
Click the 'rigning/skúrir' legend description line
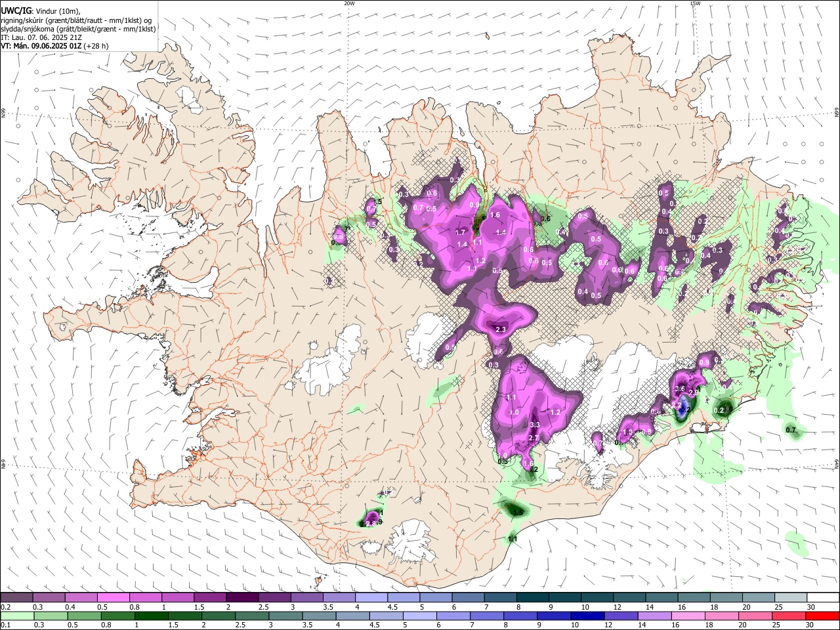(x=77, y=20)
